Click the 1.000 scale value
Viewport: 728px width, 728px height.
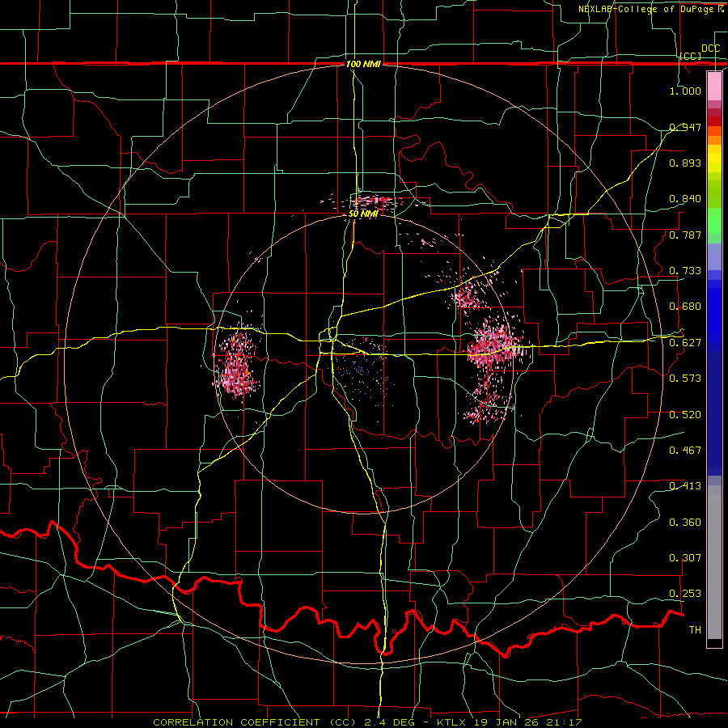click(x=685, y=91)
